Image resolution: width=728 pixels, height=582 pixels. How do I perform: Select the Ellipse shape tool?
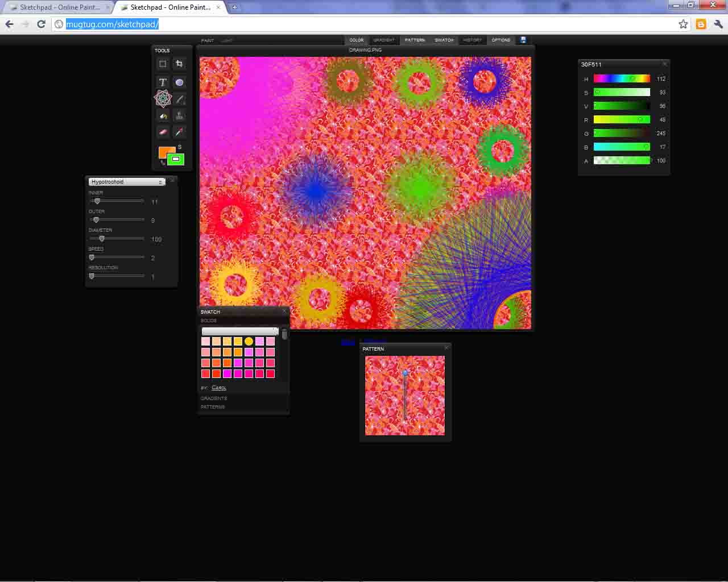point(179,82)
